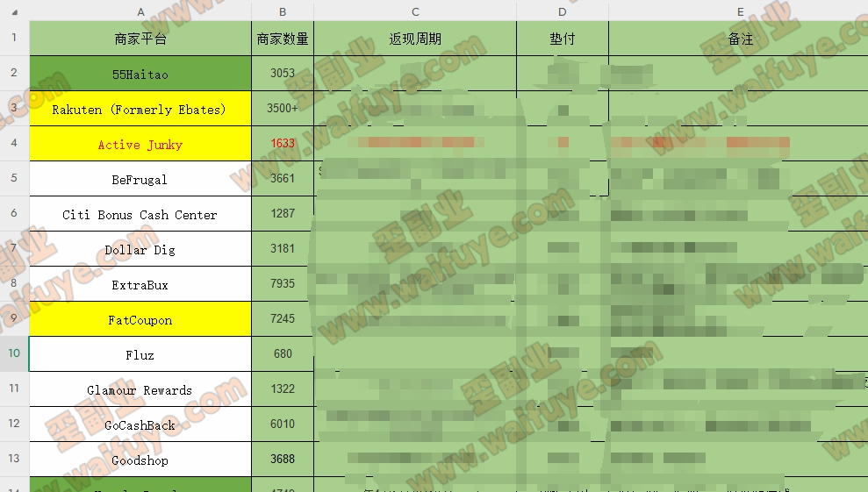Click the 备注 header cell

[738, 39]
